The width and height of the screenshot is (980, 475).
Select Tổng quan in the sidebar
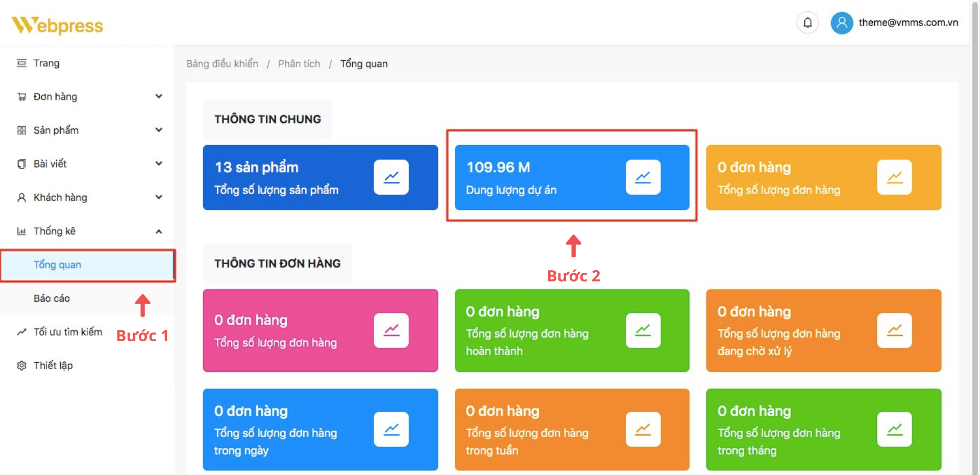click(57, 265)
